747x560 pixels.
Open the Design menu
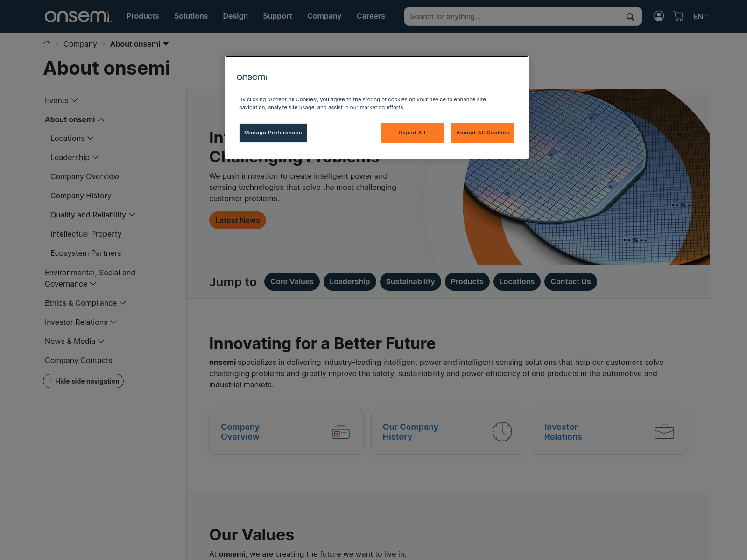[x=235, y=16]
